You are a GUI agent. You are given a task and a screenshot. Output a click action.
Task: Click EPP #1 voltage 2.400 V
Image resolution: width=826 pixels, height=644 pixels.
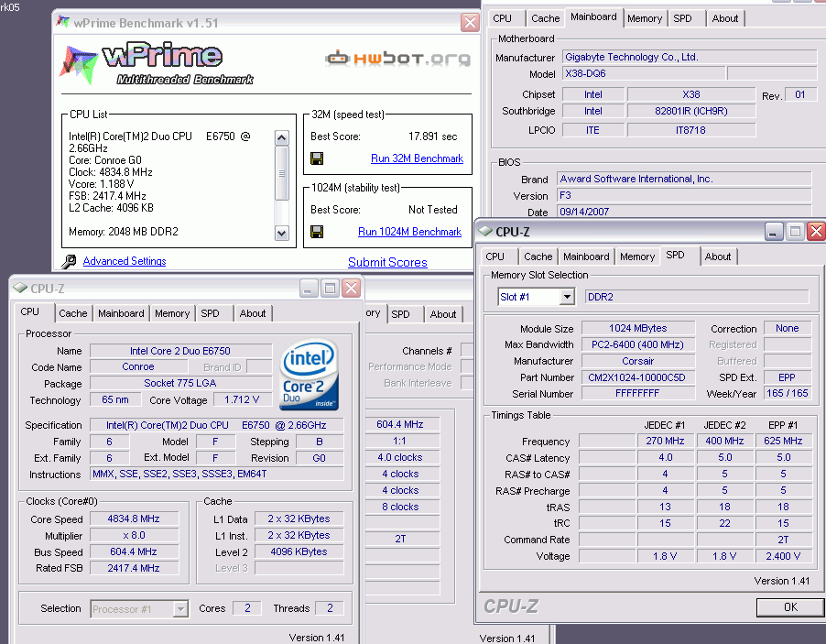click(783, 556)
